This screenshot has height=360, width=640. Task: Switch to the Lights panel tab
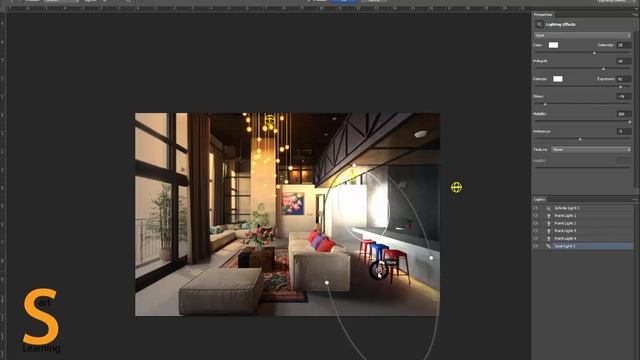click(539, 199)
